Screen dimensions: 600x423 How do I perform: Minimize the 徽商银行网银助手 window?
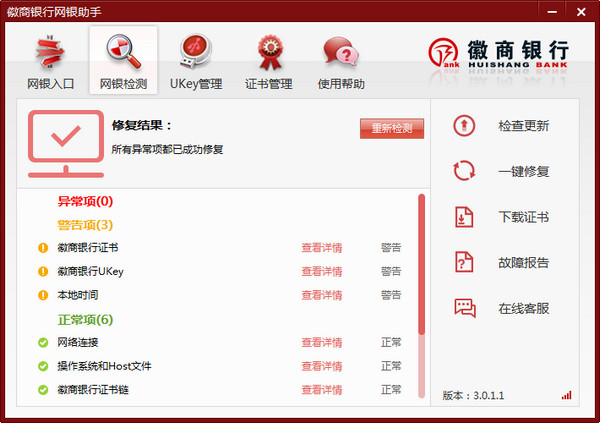point(552,12)
